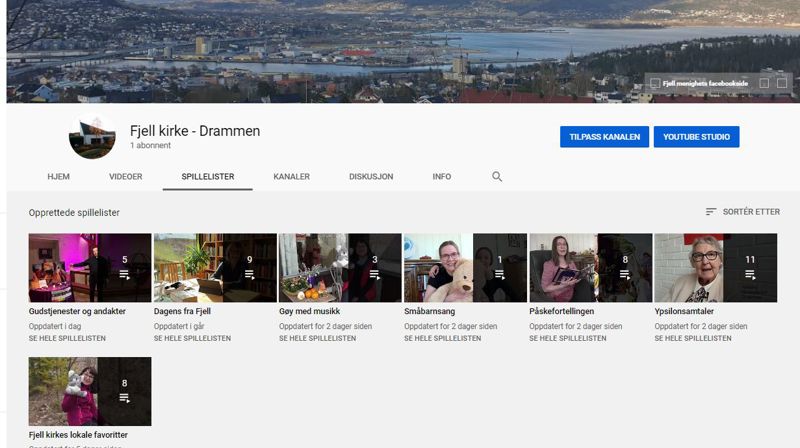This screenshot has height=448, width=800.
Task: Open Gudstjenester og andakter playlist thumbnail
Action: click(90, 268)
